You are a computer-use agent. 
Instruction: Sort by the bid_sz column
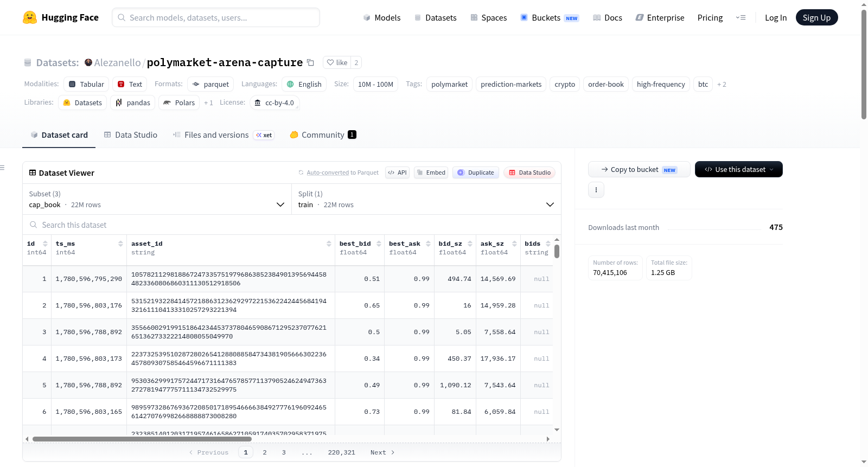[x=470, y=244]
